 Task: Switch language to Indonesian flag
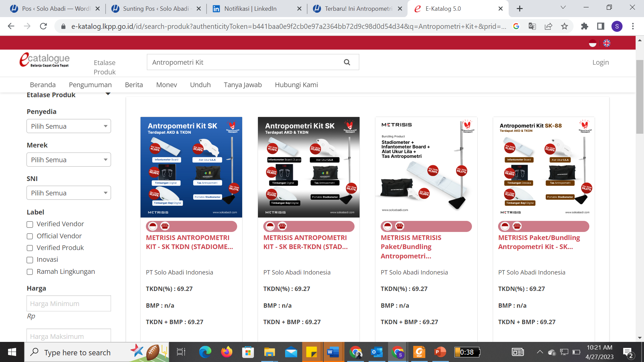click(x=593, y=43)
